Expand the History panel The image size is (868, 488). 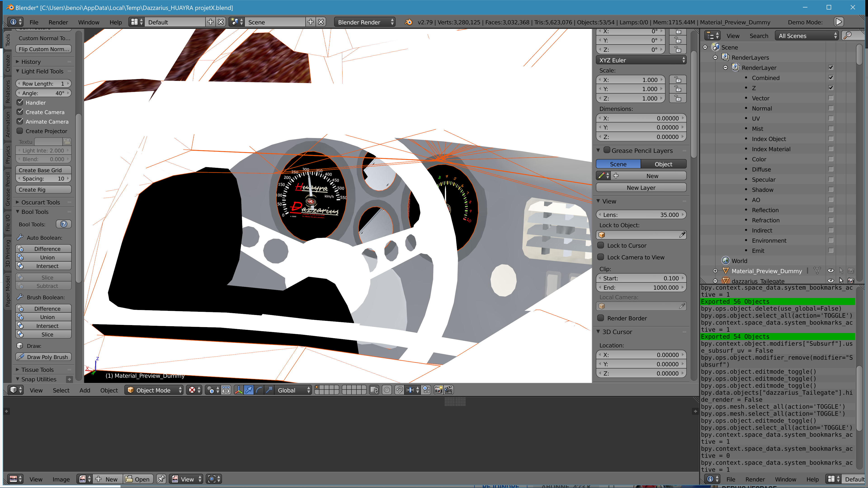coord(18,62)
